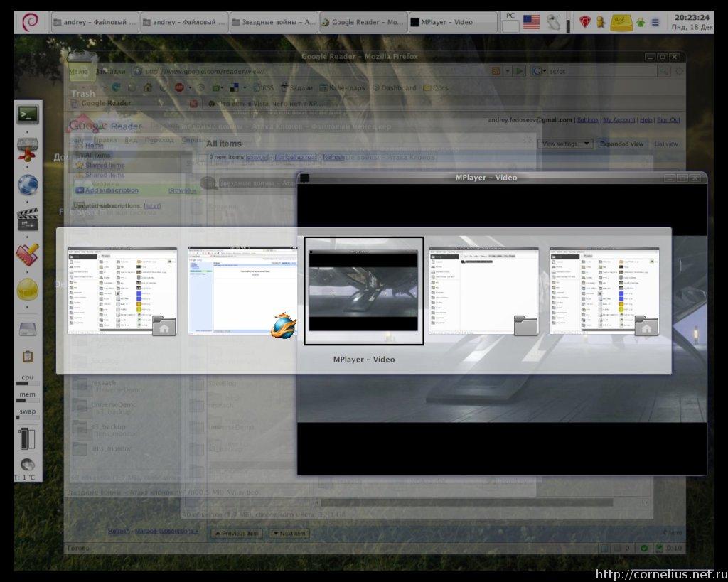Launch the clapperboard video player icon

(x=28, y=220)
